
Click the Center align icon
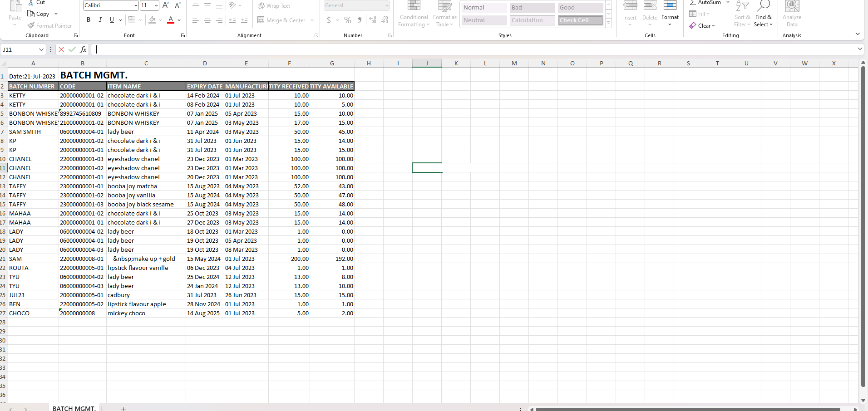[x=207, y=20]
